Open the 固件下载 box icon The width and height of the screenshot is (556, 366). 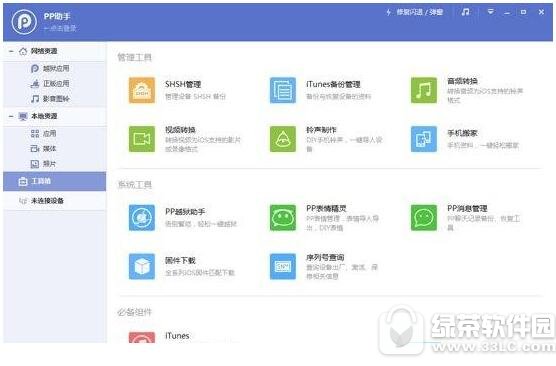pos(142,266)
